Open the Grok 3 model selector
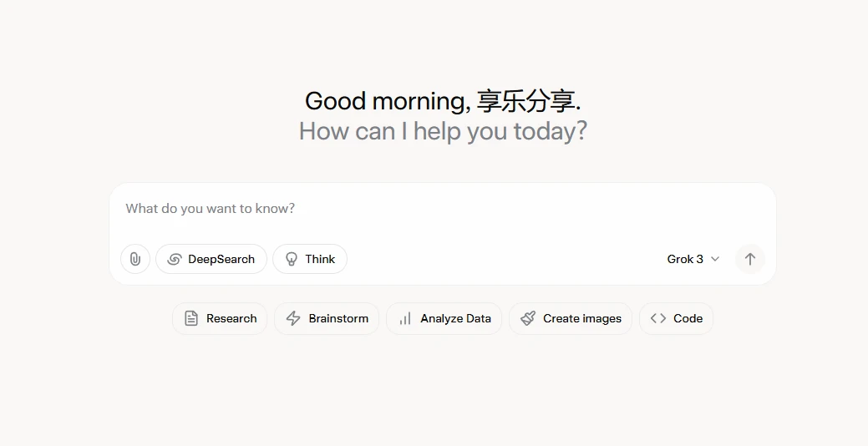This screenshot has height=446, width=868. point(685,259)
